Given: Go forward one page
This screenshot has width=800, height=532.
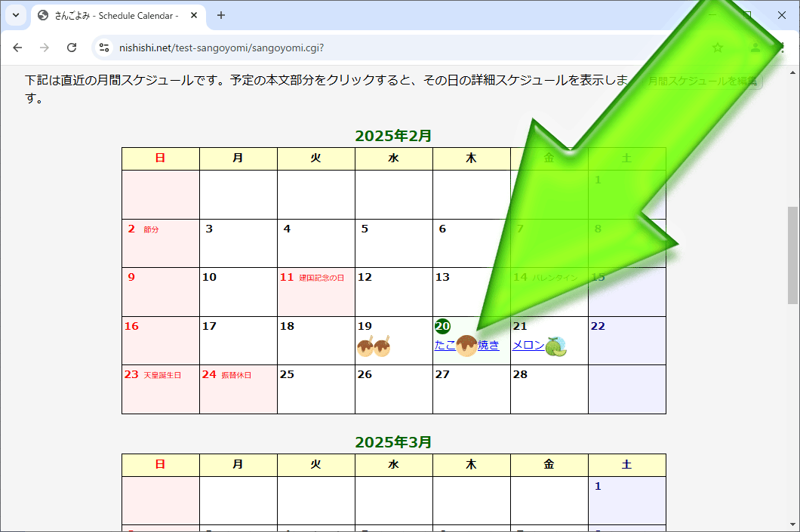Looking at the screenshot, I should (x=45, y=48).
